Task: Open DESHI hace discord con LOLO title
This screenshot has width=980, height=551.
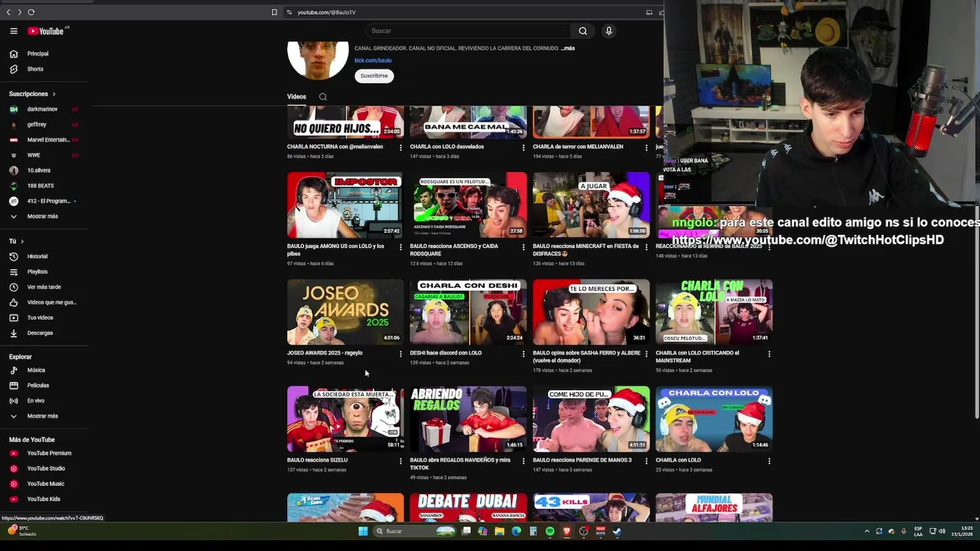Action: click(446, 354)
